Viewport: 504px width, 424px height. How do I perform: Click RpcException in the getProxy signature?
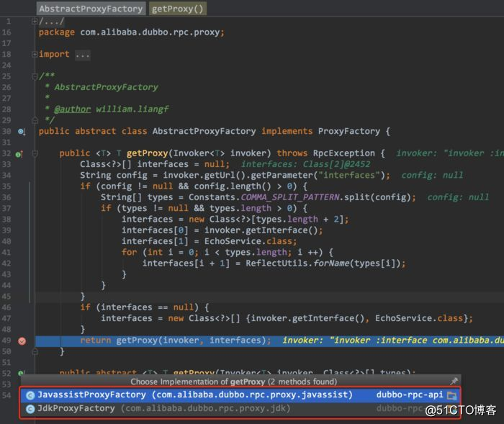click(343, 153)
